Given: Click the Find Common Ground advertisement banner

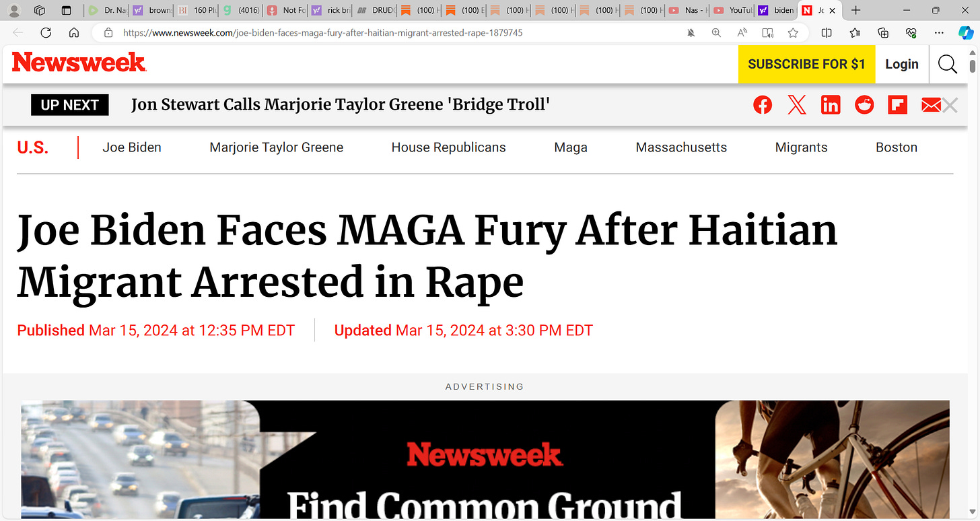Looking at the screenshot, I should pos(485,460).
